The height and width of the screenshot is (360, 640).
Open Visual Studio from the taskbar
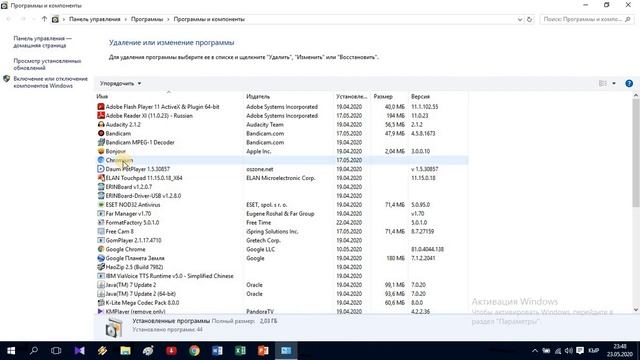click(80, 351)
